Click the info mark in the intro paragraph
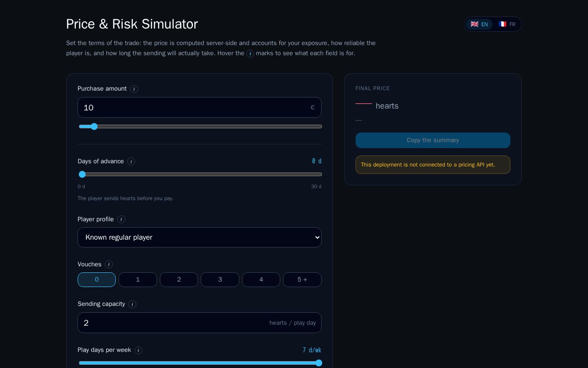Screen dimensions: 588x368 [250, 54]
